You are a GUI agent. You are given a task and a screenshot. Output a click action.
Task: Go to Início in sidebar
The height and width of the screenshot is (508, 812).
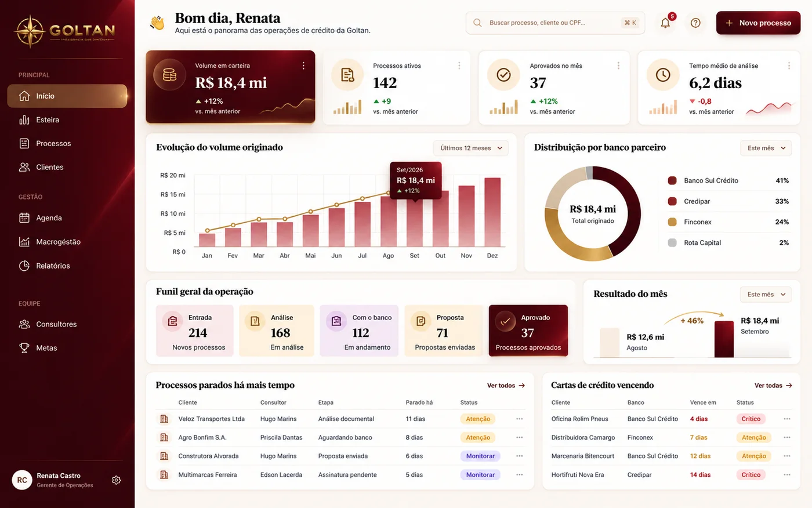coord(67,96)
